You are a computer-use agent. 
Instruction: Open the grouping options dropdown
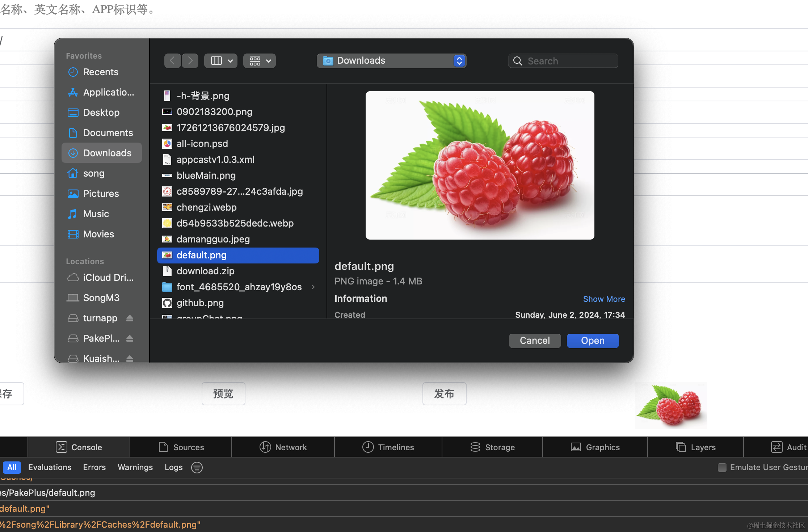pyautogui.click(x=260, y=61)
